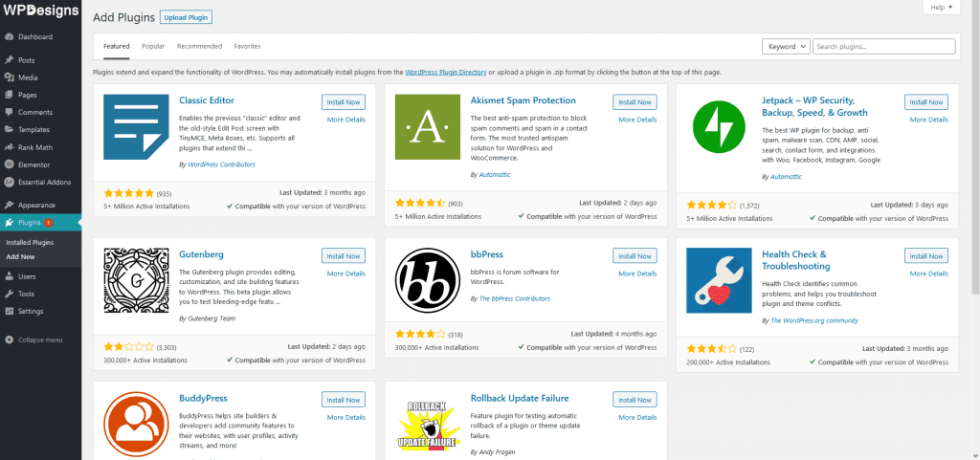Click the Upload Plugin button
Viewport: 980px width, 460px height.
pos(186,17)
